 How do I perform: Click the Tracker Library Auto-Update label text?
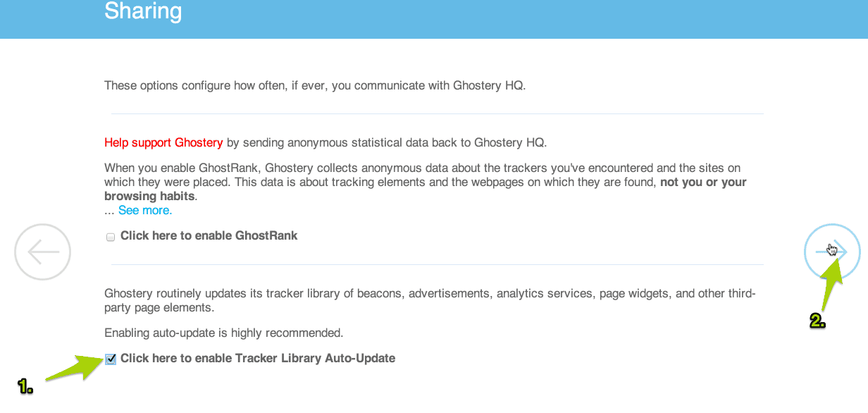click(x=257, y=358)
